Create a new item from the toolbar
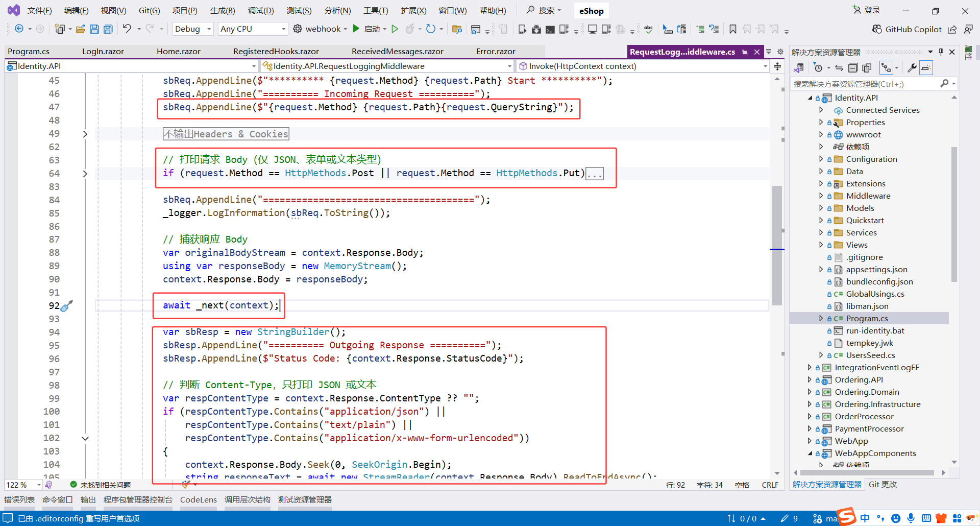The width and height of the screenshot is (980, 526). click(60, 29)
